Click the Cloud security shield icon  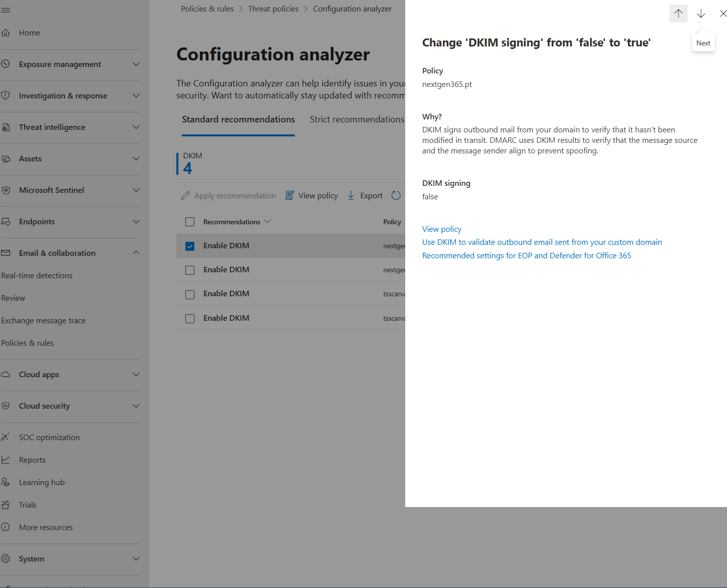point(6,406)
